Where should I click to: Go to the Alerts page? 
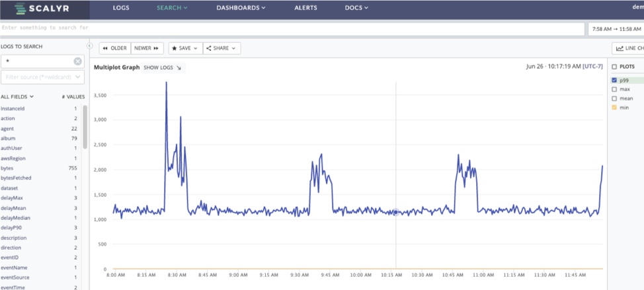click(305, 8)
